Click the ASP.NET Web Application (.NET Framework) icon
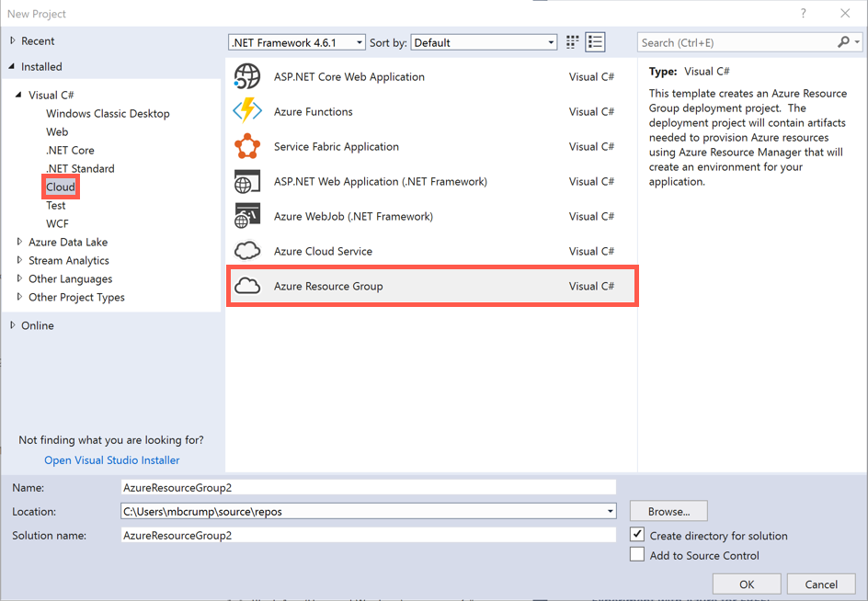868x601 pixels. coord(247,182)
